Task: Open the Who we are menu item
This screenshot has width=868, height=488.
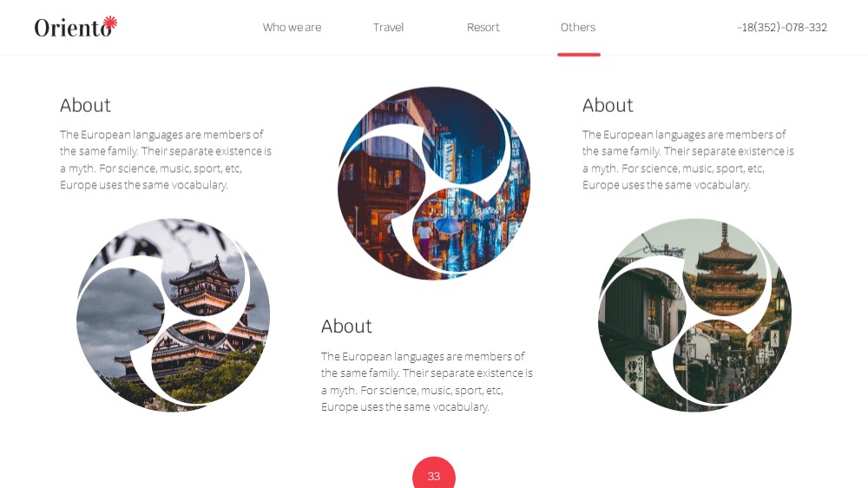Action: pyautogui.click(x=292, y=27)
